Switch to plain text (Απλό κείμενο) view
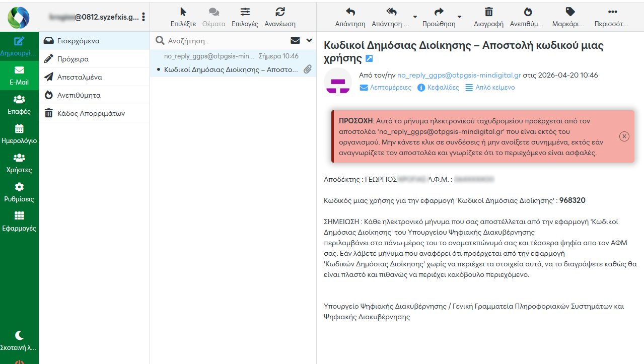This screenshot has width=644, height=364. (x=489, y=88)
